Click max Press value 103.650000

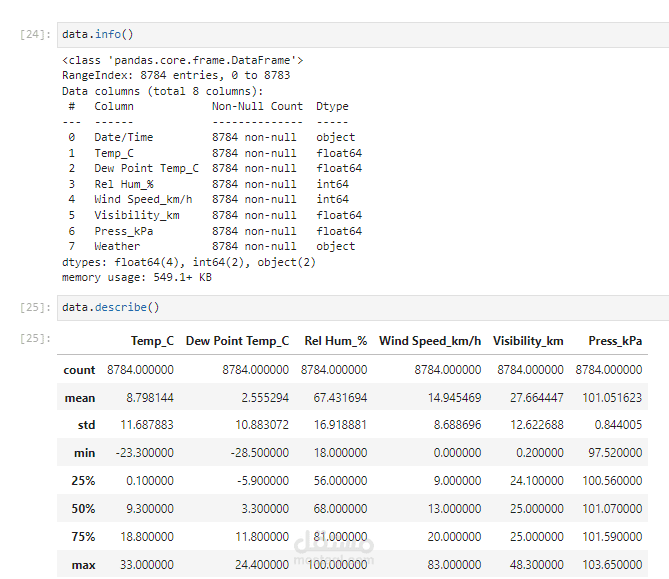(612, 565)
